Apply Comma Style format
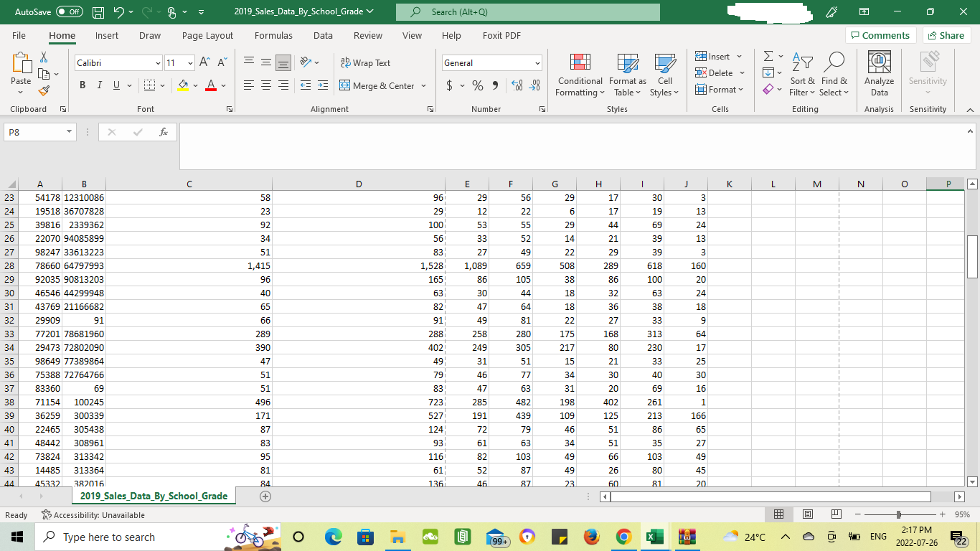 [495, 85]
